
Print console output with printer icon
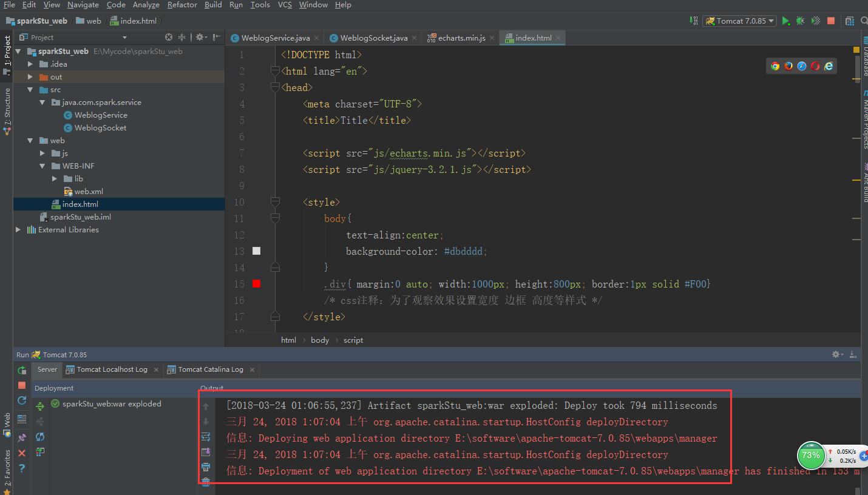tap(206, 467)
